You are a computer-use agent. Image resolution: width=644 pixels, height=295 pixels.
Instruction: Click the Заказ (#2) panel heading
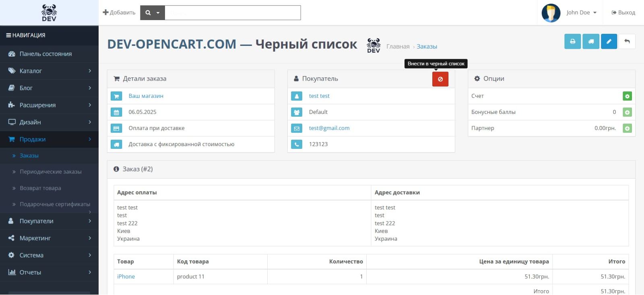click(371, 169)
